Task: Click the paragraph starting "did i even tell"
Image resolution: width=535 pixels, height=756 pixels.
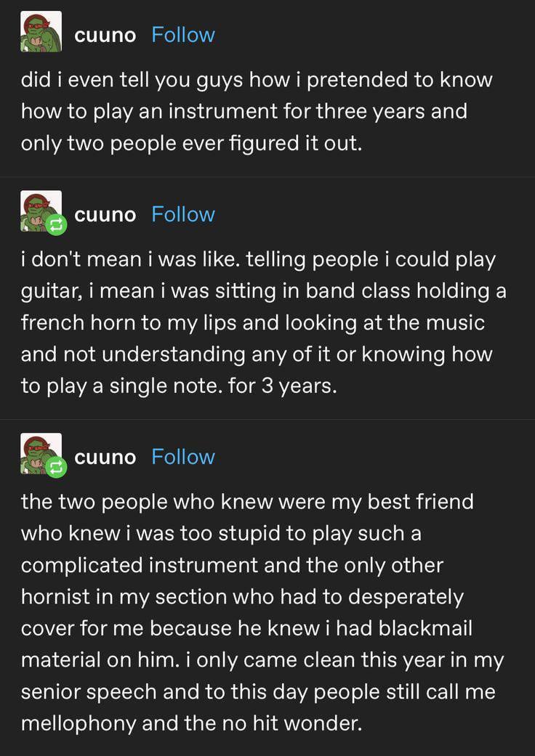Action: pos(256,112)
